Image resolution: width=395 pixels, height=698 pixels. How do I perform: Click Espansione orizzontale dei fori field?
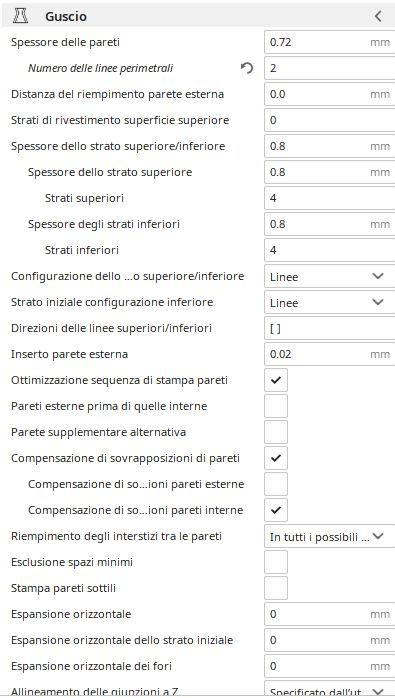point(330,666)
